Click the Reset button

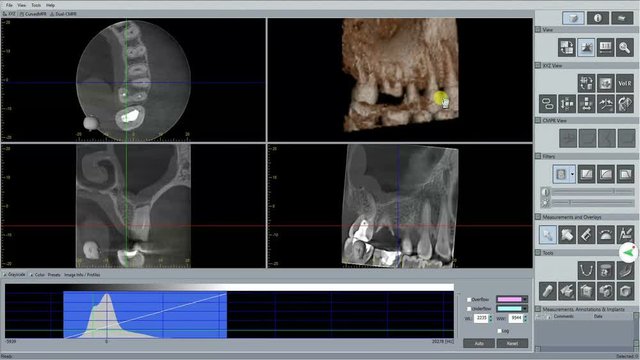[512, 343]
